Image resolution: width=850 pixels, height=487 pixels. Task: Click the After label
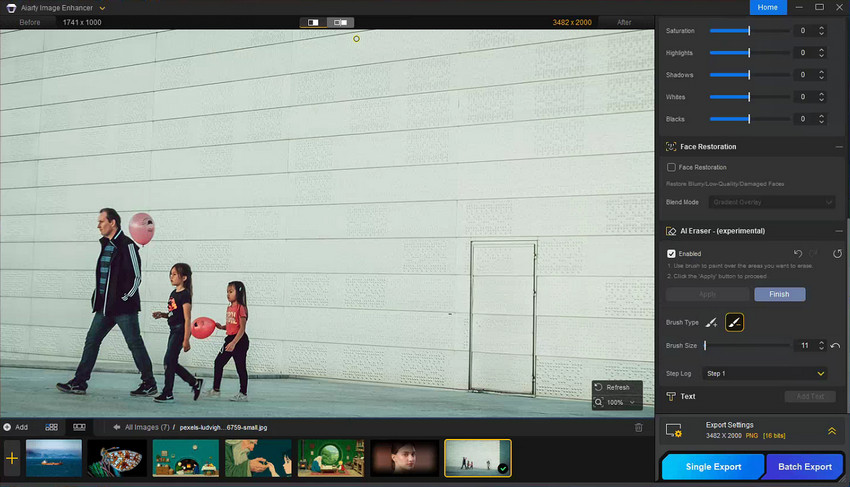pyautogui.click(x=624, y=22)
